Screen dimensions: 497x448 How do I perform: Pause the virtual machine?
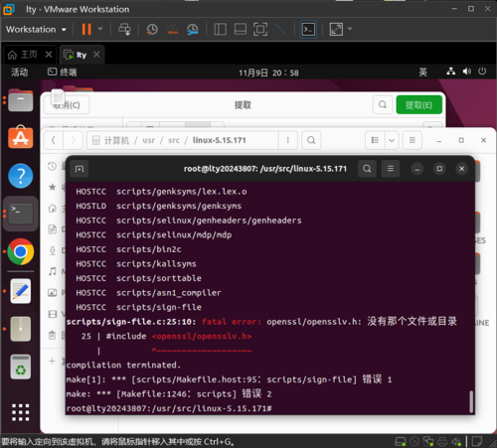(86, 29)
